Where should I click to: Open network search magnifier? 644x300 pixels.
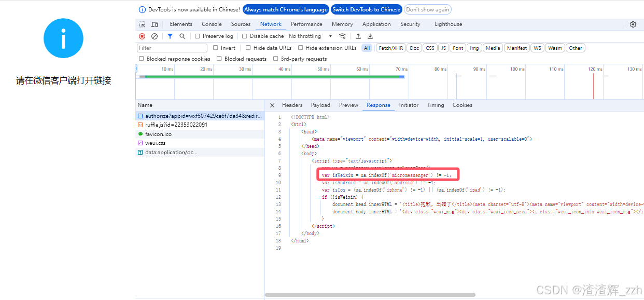click(x=183, y=36)
